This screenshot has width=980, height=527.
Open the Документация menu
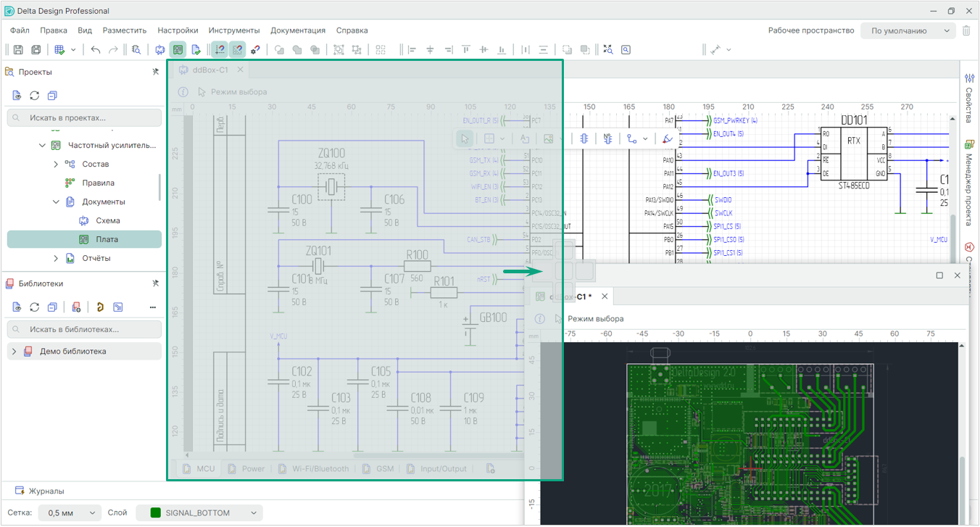pyautogui.click(x=297, y=30)
